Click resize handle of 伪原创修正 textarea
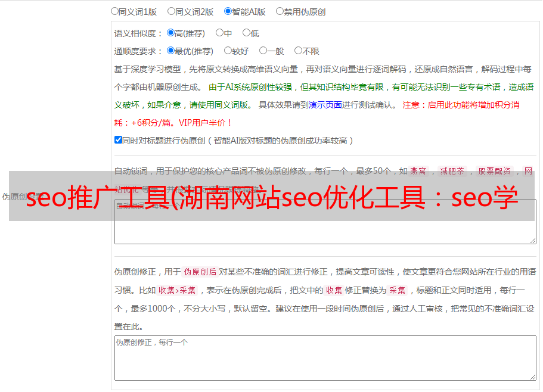 point(533,377)
